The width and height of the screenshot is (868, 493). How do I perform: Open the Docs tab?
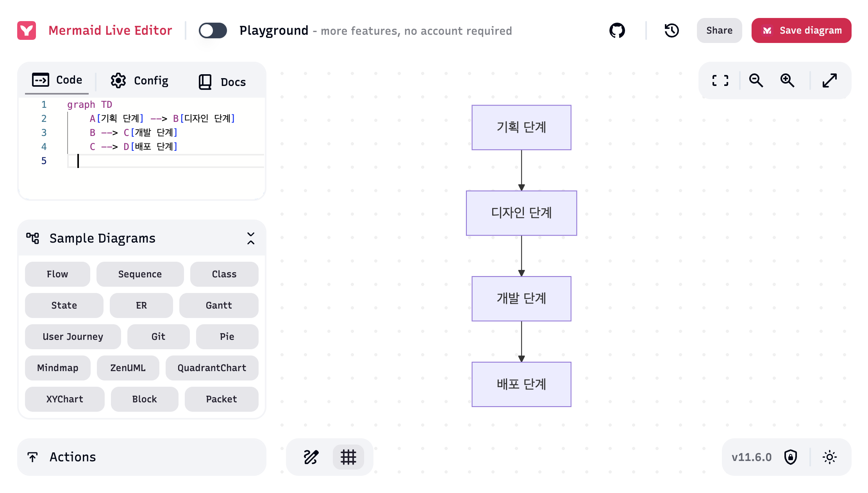click(x=222, y=82)
